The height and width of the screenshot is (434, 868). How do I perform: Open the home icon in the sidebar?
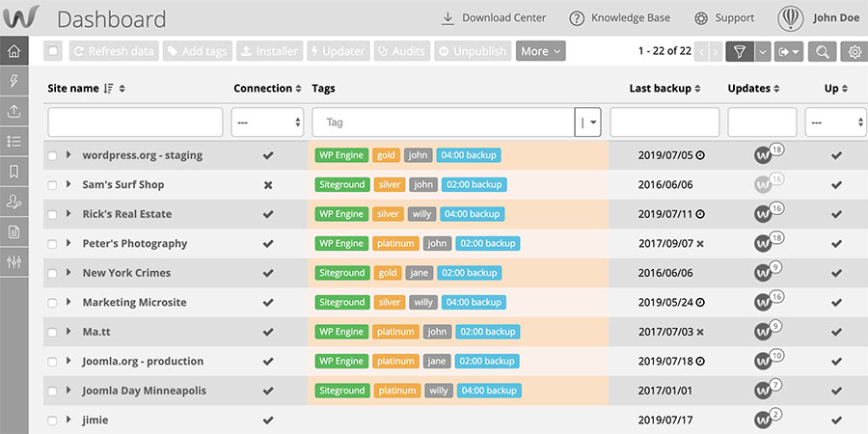tap(14, 51)
